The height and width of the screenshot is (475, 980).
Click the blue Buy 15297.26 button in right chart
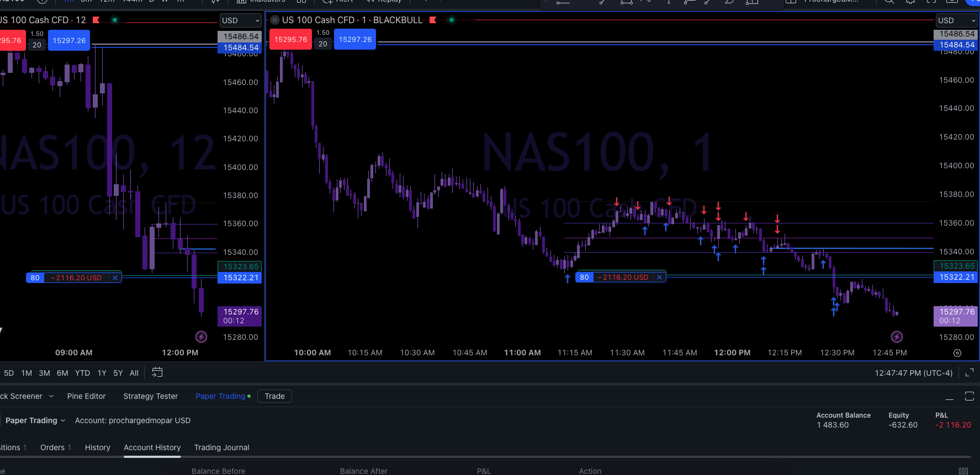355,40
